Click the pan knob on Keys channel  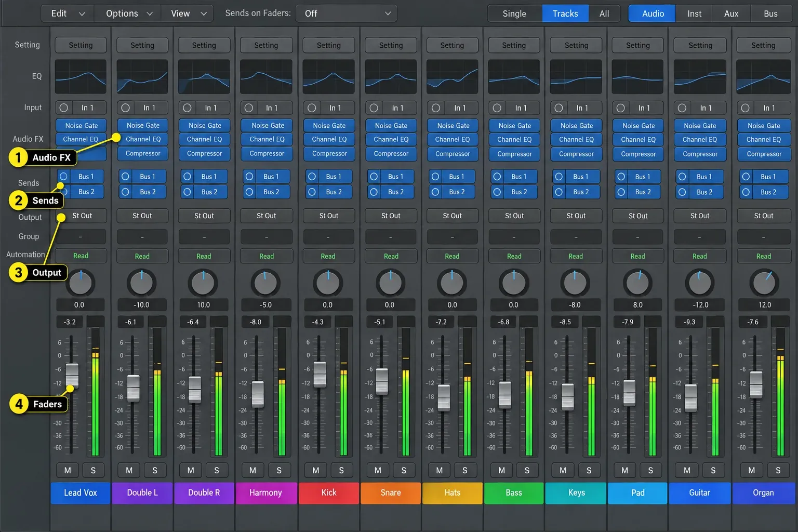point(575,283)
